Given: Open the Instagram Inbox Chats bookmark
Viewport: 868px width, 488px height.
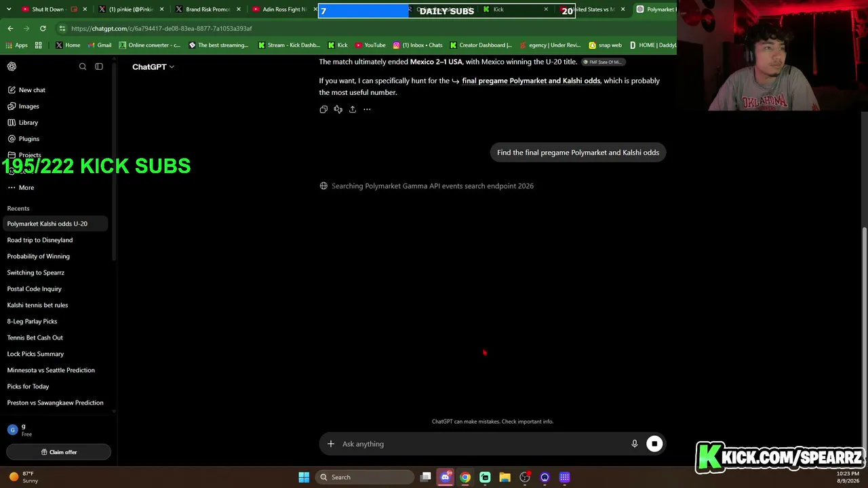Looking at the screenshot, I should (418, 45).
